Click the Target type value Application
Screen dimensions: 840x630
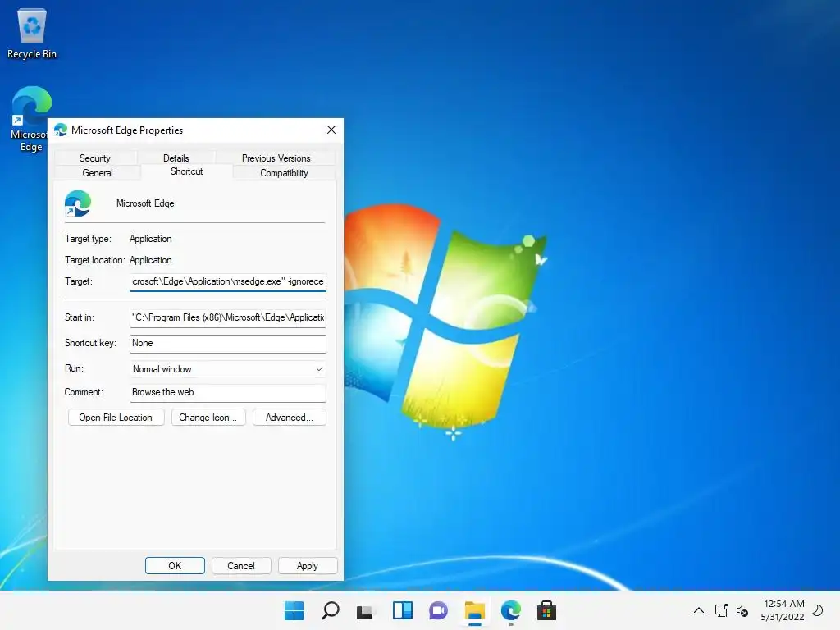[151, 239]
